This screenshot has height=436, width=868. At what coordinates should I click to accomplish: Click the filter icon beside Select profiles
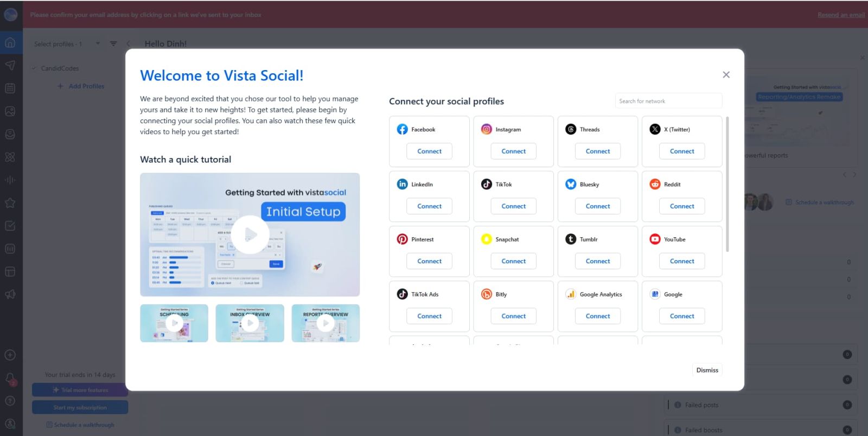(113, 43)
